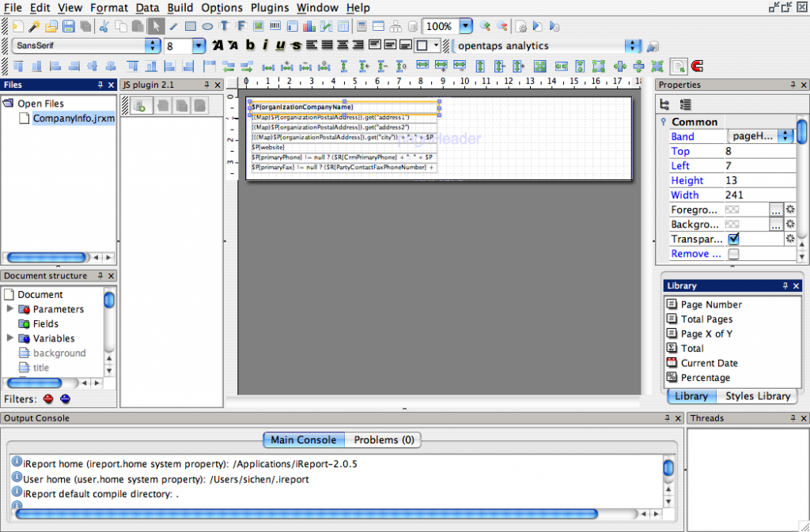Viewport: 810px width, 532px height.
Task: Uncheck the Transparent property checkbox
Action: click(734, 239)
